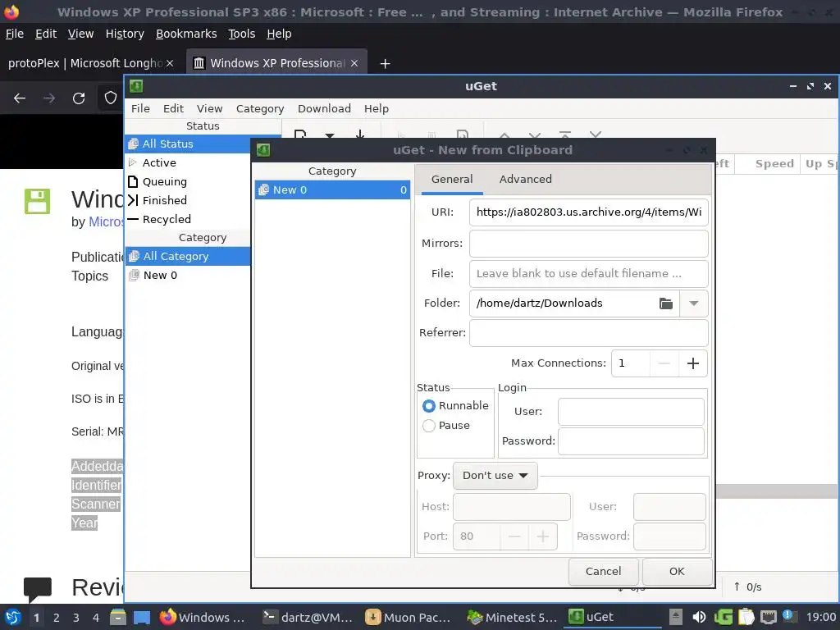Switch to workspace 3 on taskbar

[76, 617]
